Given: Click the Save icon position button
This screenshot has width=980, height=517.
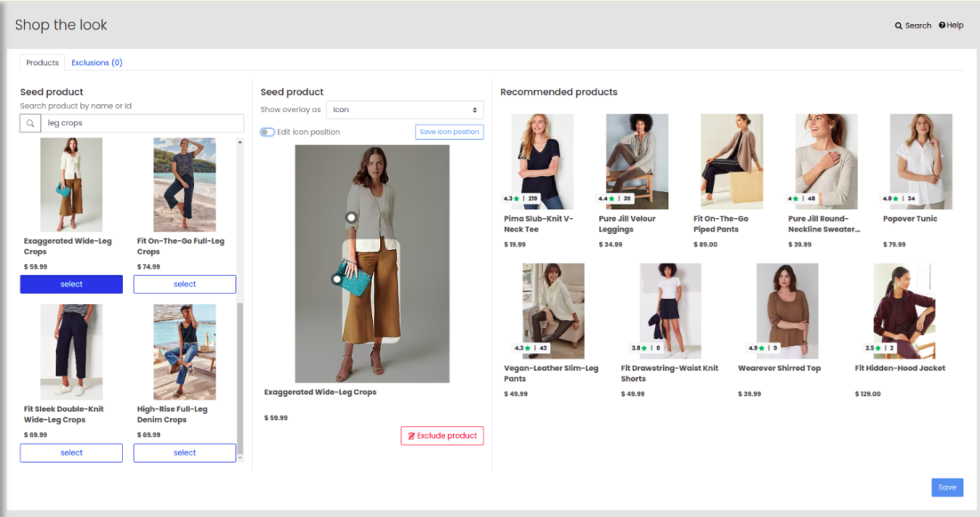Looking at the screenshot, I should pos(449,132).
